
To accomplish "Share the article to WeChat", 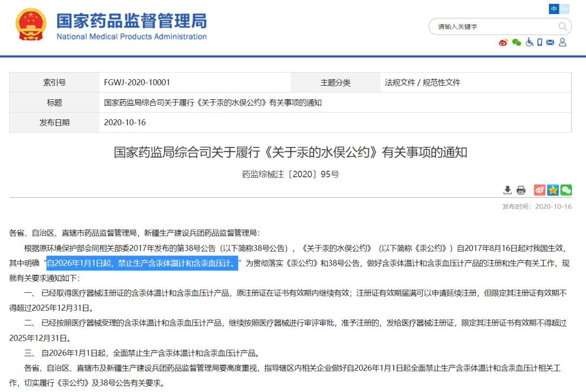I will [x=566, y=190].
